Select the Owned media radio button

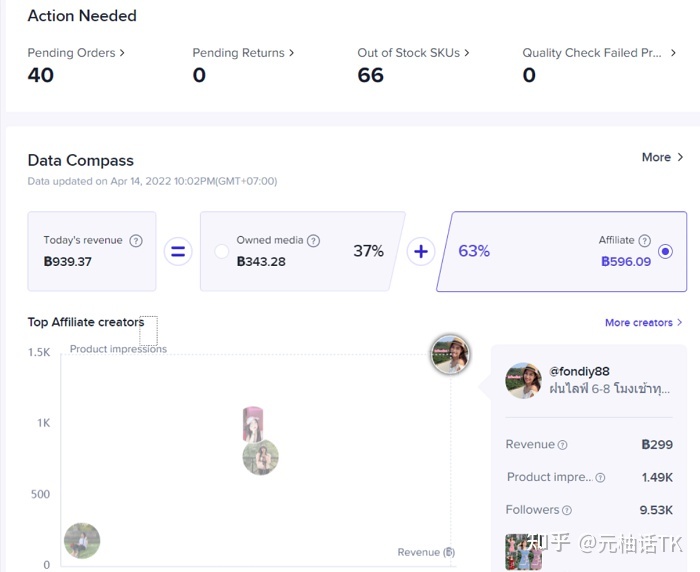(221, 251)
